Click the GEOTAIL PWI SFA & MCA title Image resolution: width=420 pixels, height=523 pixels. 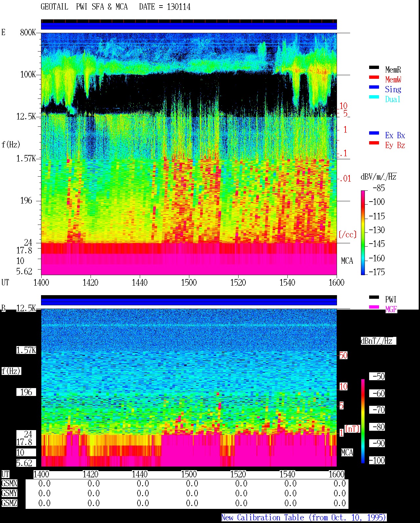click(84, 7)
